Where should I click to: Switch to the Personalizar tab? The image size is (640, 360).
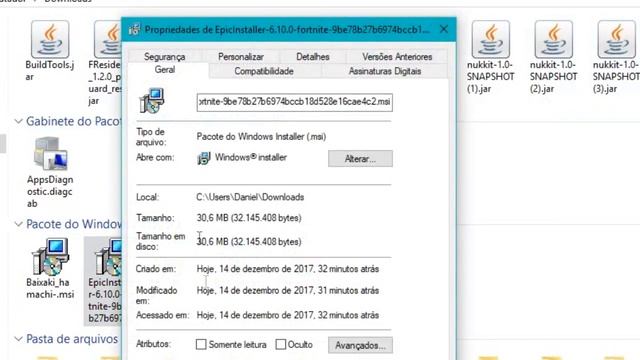pyautogui.click(x=241, y=57)
